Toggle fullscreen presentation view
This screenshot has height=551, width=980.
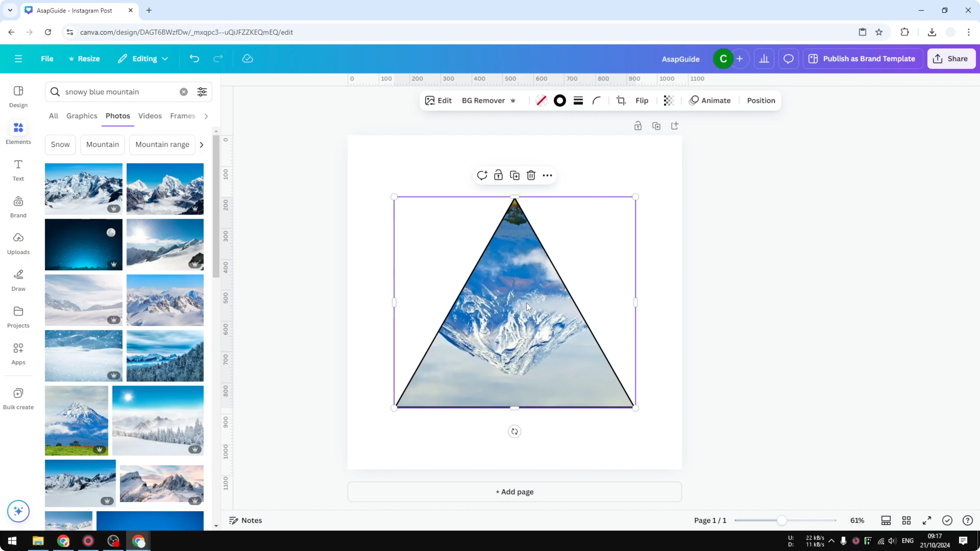927,521
